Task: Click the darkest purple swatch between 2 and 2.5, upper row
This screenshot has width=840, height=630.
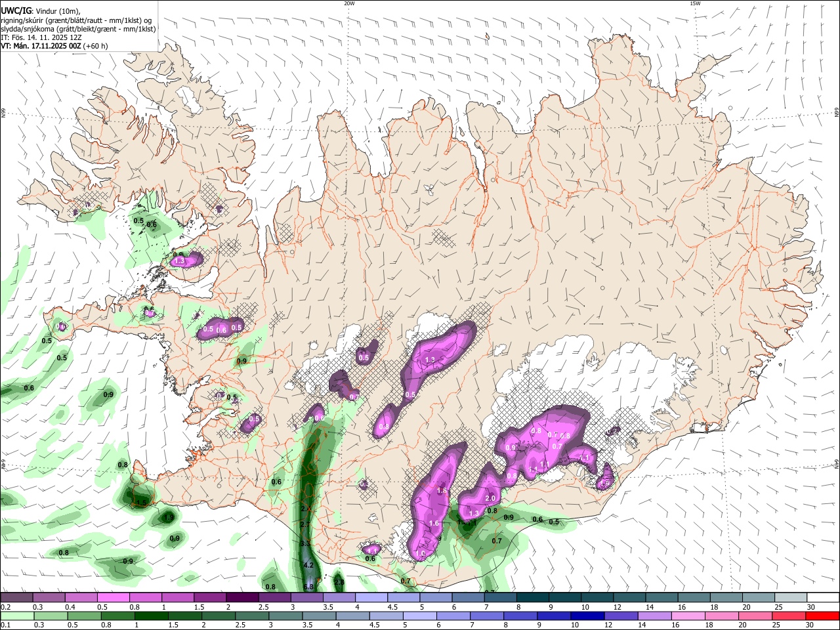Action: coord(242,597)
